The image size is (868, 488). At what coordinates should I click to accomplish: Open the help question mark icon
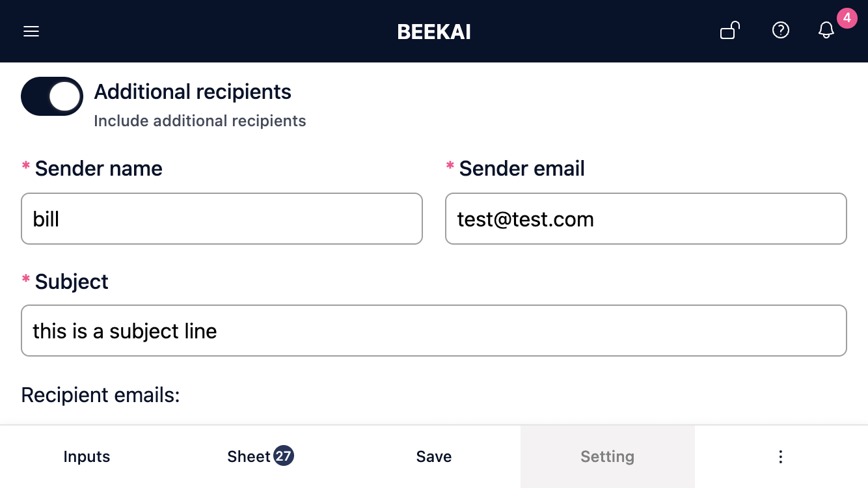point(781,31)
